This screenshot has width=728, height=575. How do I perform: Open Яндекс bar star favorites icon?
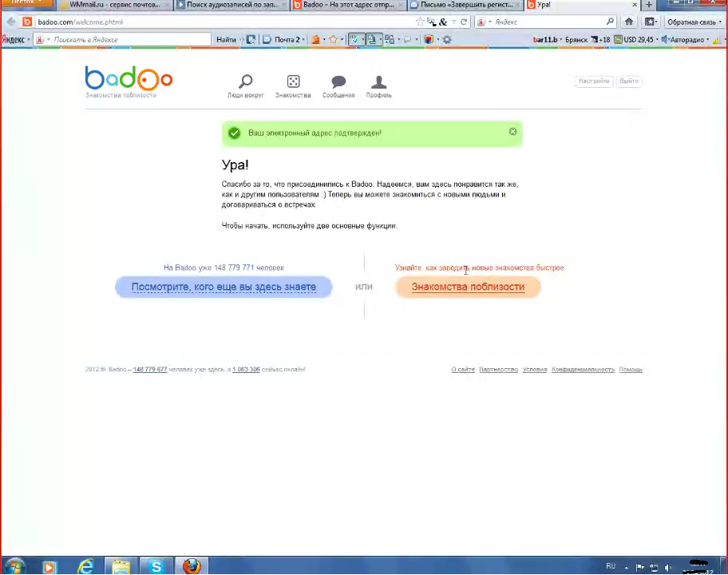pyautogui.click(x=333, y=39)
